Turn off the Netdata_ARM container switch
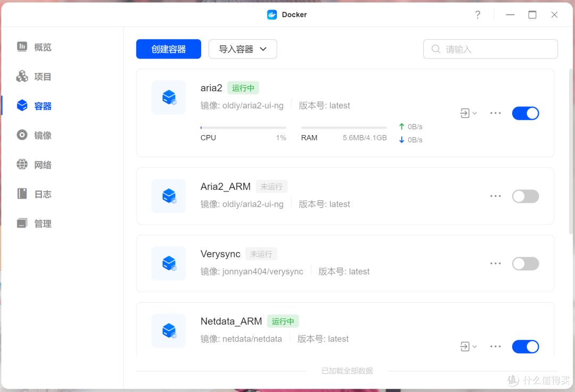This screenshot has height=392, width=575. [x=525, y=346]
